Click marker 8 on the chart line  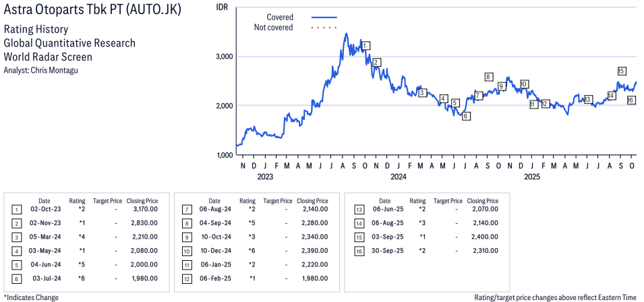pyautogui.click(x=488, y=77)
